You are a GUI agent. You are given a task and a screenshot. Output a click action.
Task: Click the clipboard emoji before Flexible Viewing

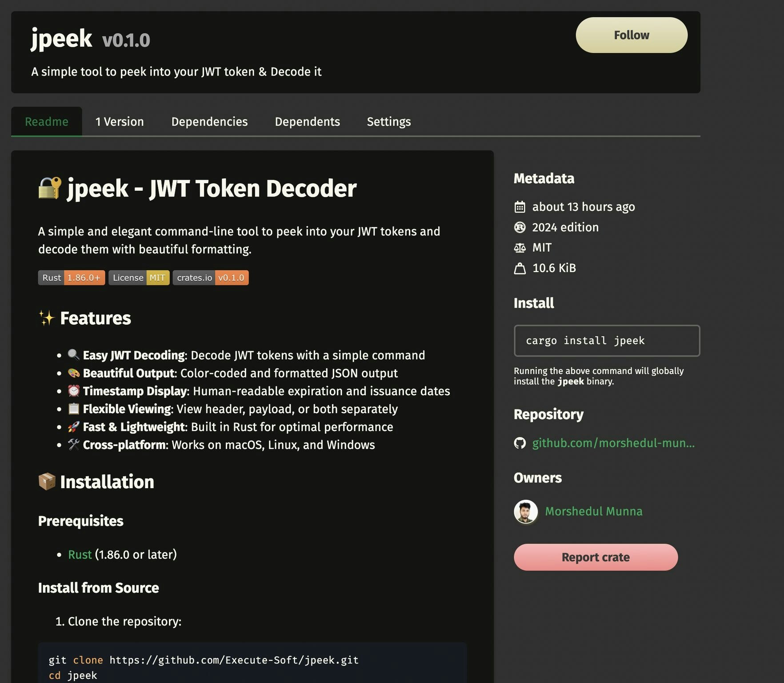coord(74,409)
